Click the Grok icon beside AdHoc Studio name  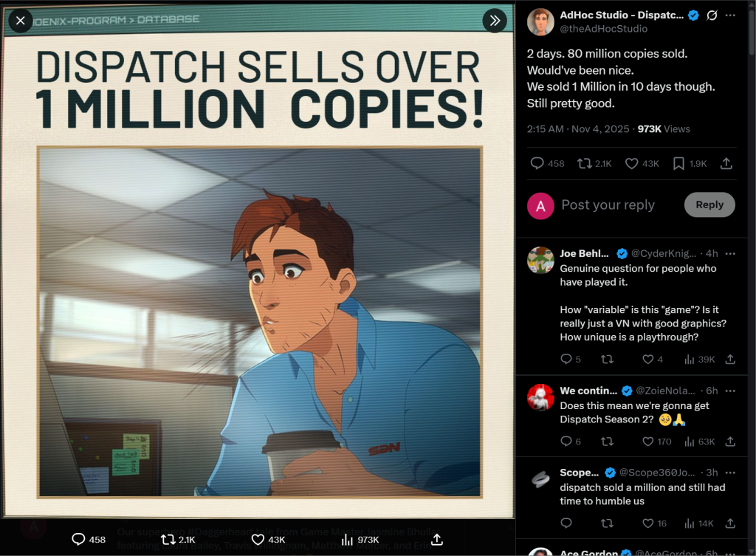click(x=712, y=16)
